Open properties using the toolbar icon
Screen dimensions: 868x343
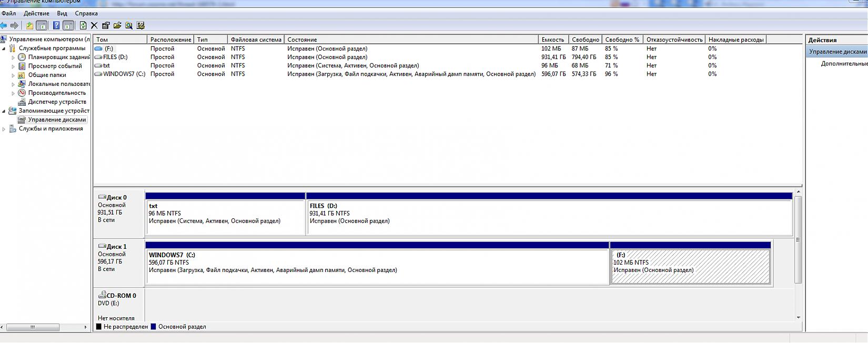pos(106,25)
